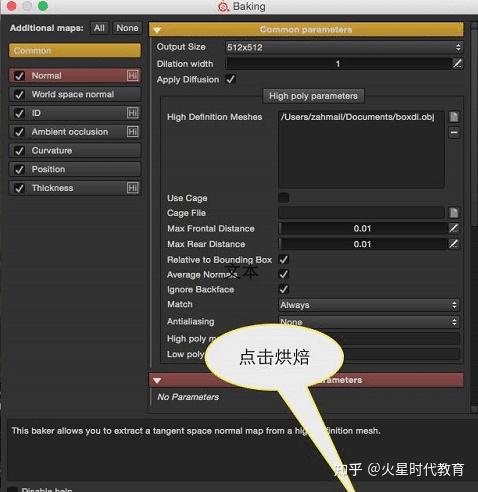Toggle Relative to Bounding Box checkbox

pyautogui.click(x=284, y=259)
